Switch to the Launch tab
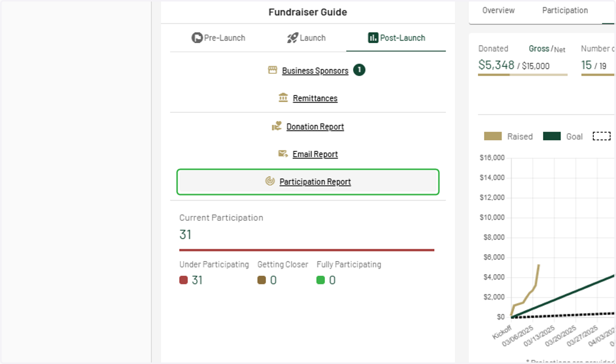616x364 pixels. point(306,38)
